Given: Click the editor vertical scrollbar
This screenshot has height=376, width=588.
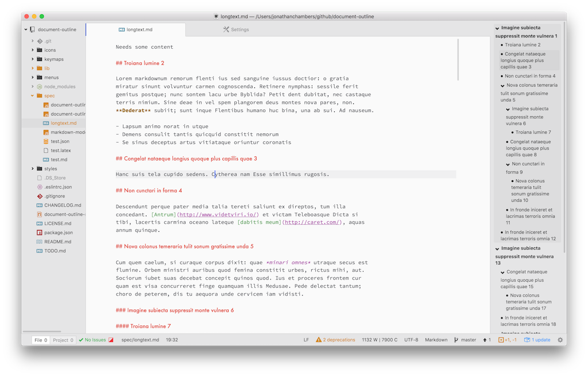Looking at the screenshot, I should [x=458, y=59].
